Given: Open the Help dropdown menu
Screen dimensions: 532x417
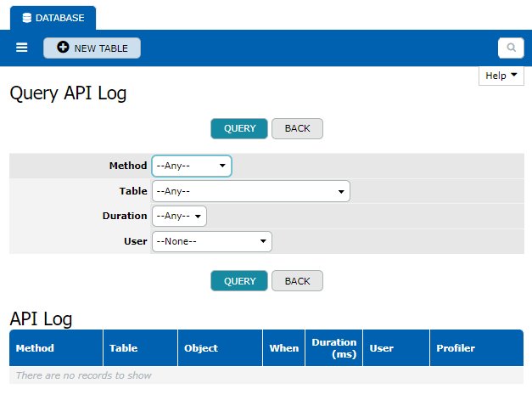Looking at the screenshot, I should (x=501, y=76).
